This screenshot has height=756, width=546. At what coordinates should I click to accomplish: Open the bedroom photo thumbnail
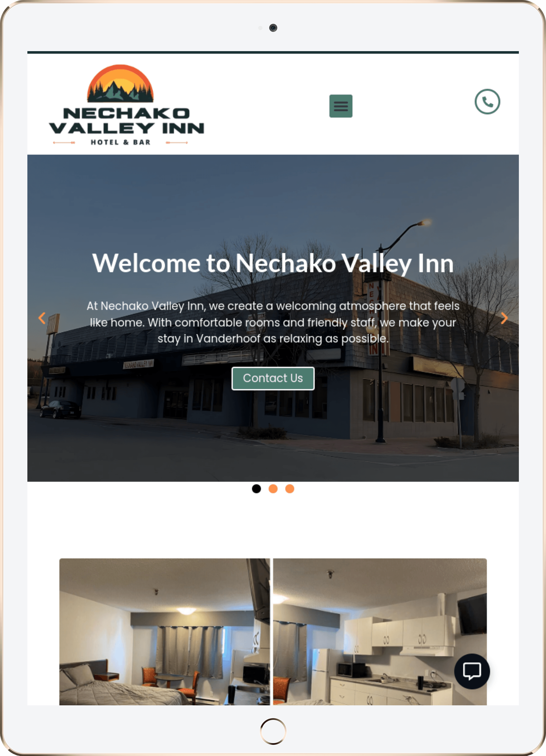(164, 632)
